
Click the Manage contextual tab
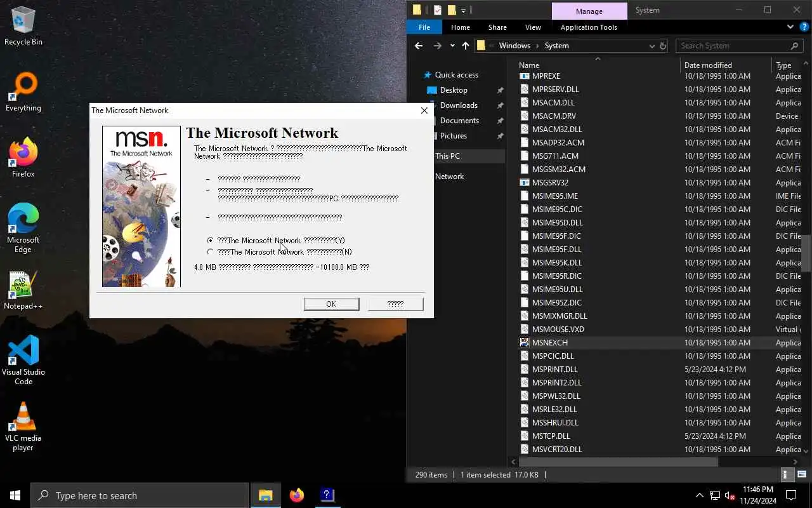589,11
